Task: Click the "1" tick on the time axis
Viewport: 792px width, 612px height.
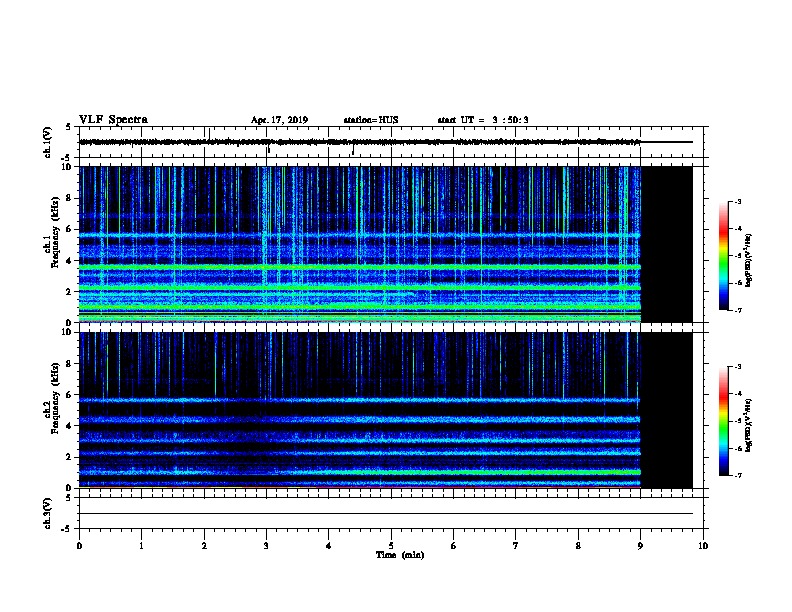Action: click(141, 546)
